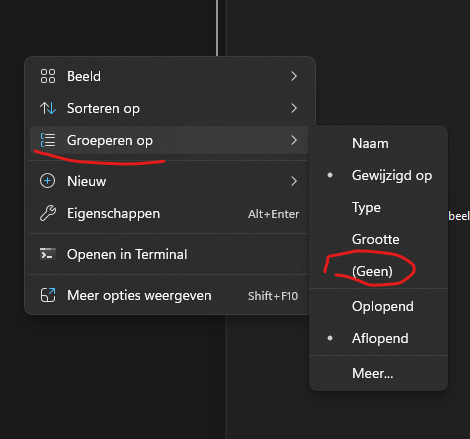Click the Meer opties weergeven icon
470x439 pixels.
(48, 295)
